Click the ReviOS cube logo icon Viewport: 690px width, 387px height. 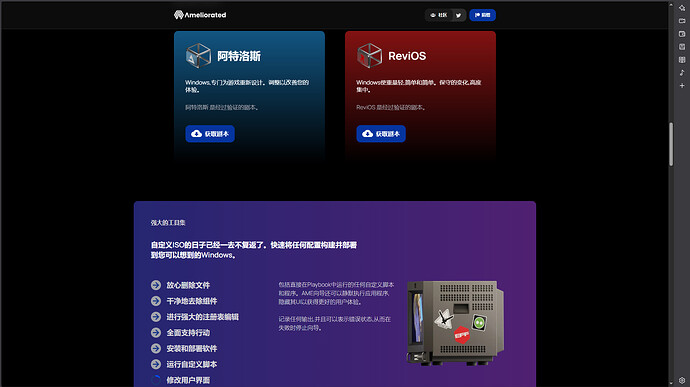(369, 55)
